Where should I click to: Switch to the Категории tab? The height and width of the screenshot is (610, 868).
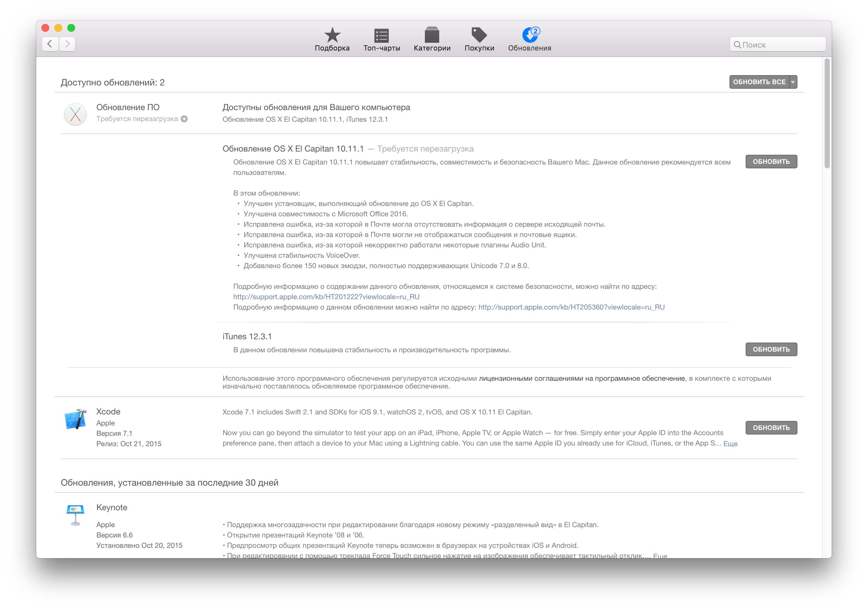click(x=432, y=39)
